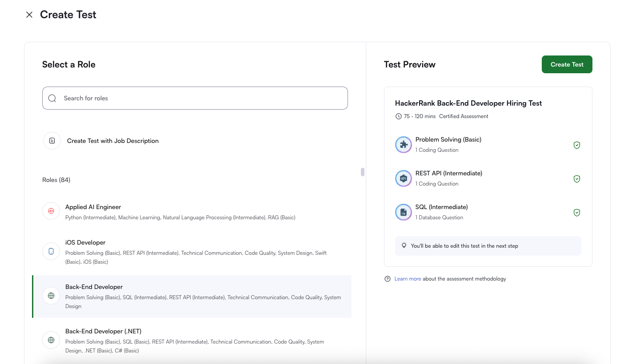The width and height of the screenshot is (628, 364).
Task: Toggle the green checkmark for REST API (Intermediate)
Action: pos(577,178)
